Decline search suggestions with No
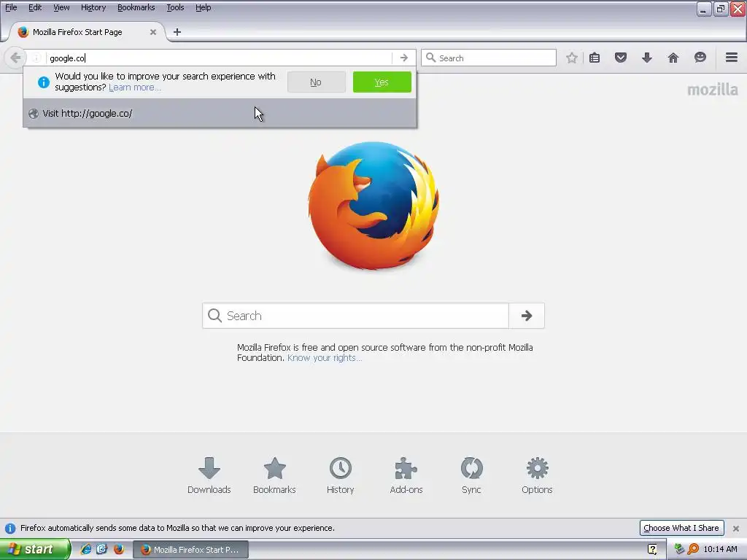747x560 pixels. point(316,82)
